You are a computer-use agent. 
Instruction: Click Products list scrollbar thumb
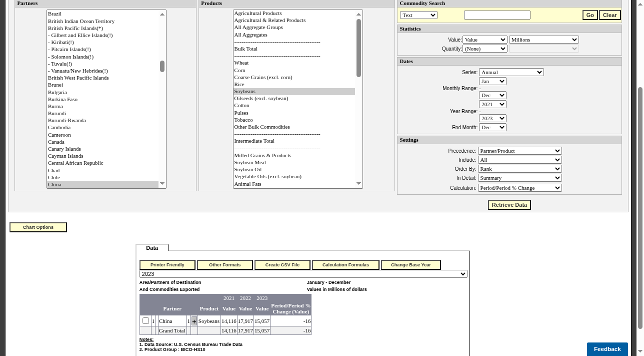tap(358, 48)
